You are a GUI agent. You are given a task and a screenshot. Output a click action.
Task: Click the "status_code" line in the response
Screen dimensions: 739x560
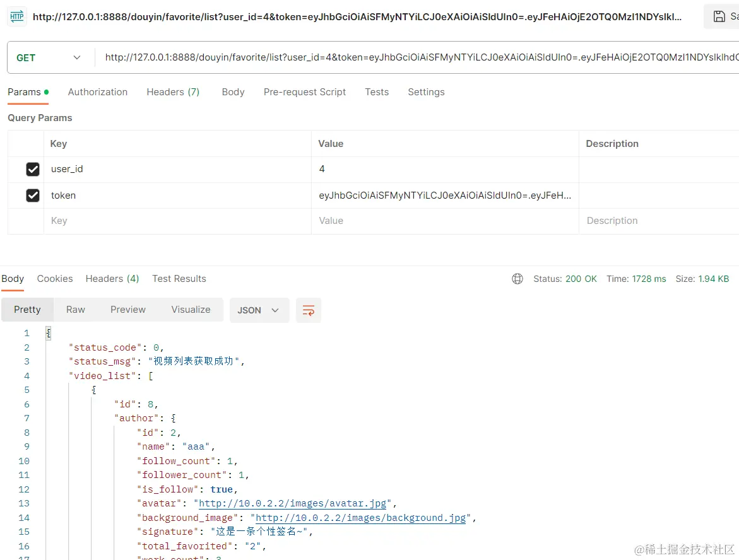pyautogui.click(x=116, y=347)
